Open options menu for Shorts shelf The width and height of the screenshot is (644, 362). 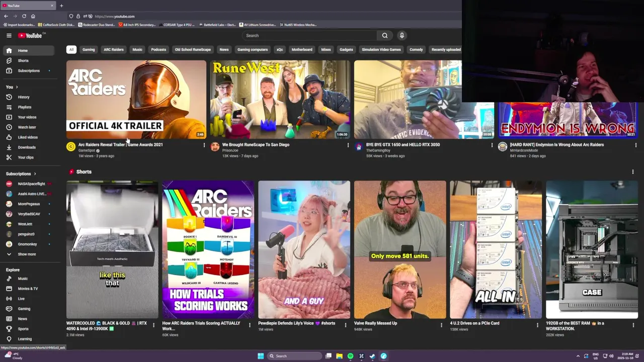click(x=633, y=172)
